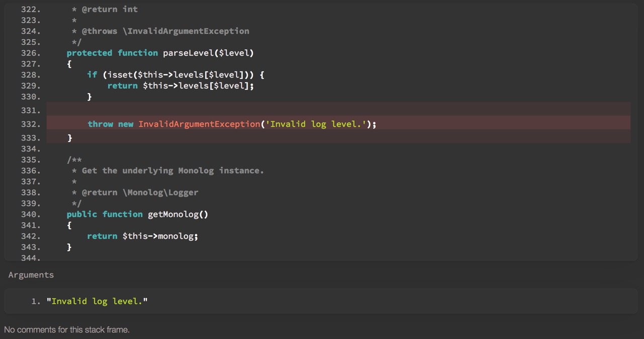Click the argument value "Invalid log level."
The height and width of the screenshot is (339, 644).
[97, 301]
